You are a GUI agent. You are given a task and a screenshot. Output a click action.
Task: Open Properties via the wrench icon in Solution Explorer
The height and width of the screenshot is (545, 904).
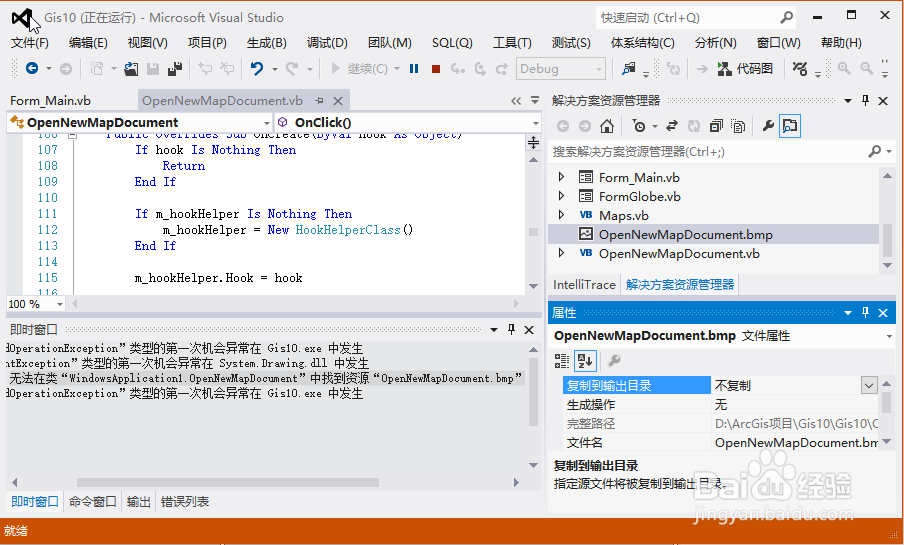pos(767,126)
